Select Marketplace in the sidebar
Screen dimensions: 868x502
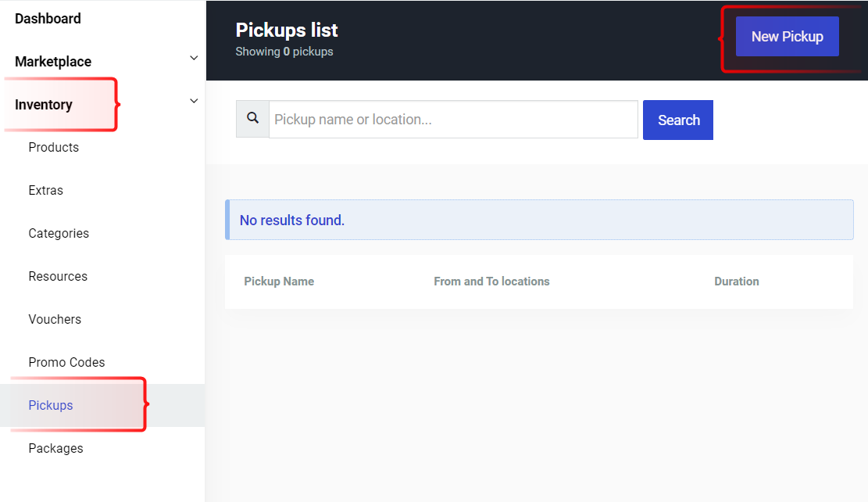click(x=53, y=62)
